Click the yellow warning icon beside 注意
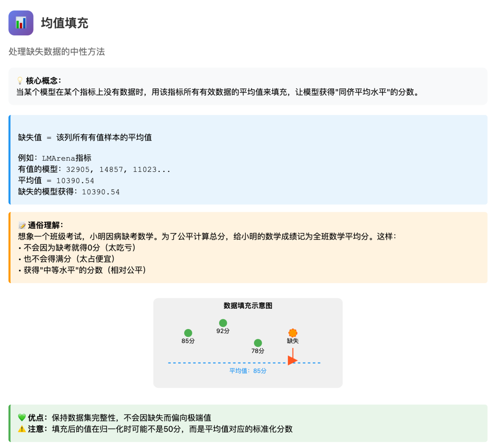 pos(22,429)
